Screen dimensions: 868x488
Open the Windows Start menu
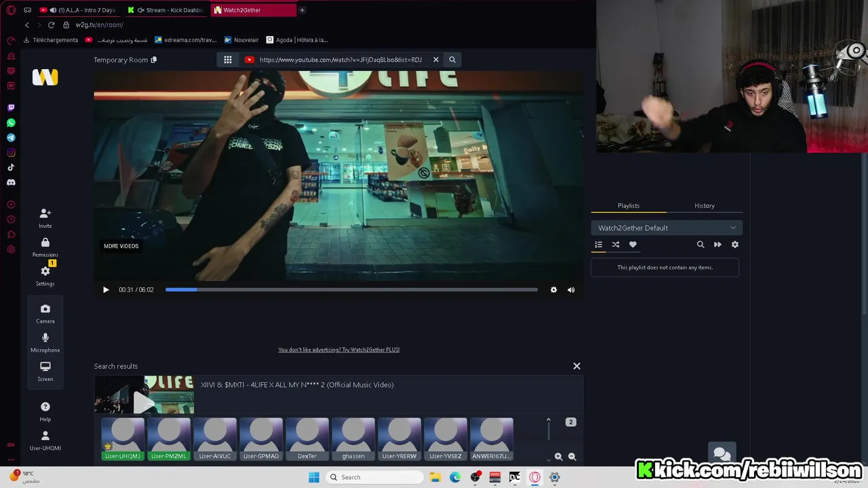click(314, 477)
